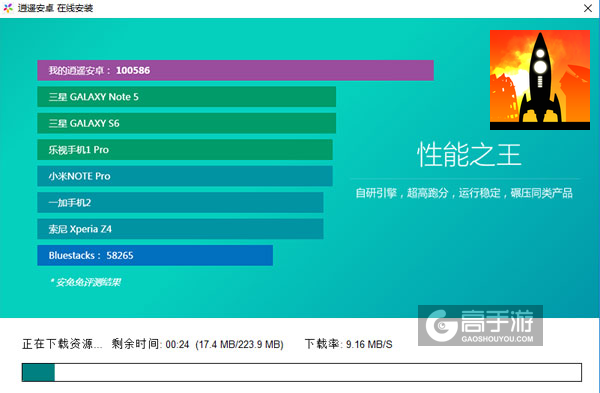
Task: Click the 正在下载资源 status text
Action: [x=62, y=344]
